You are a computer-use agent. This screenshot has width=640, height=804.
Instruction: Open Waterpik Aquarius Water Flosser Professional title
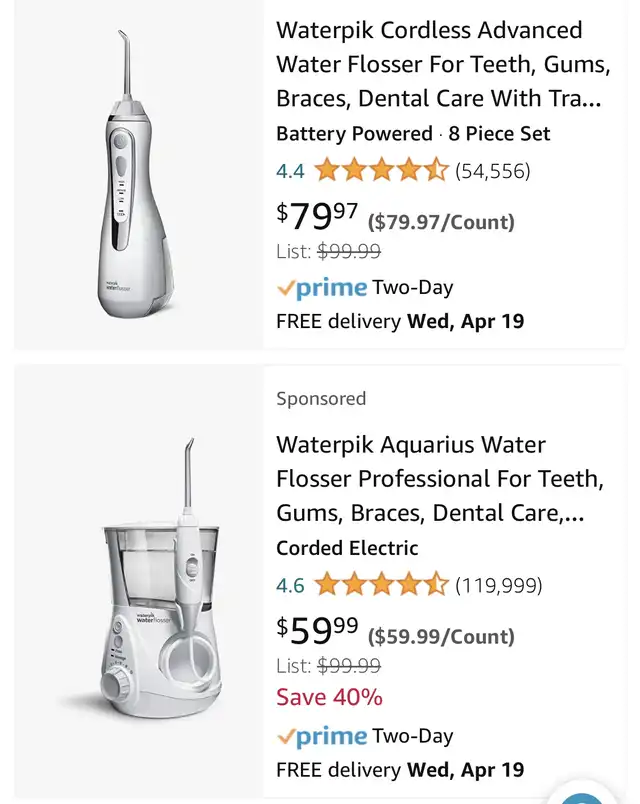[x=440, y=479]
